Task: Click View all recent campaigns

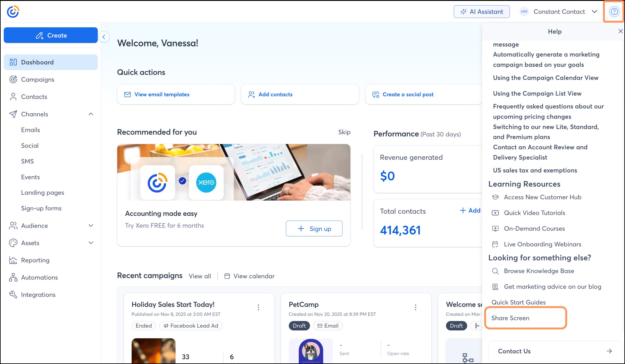Action: pos(200,276)
